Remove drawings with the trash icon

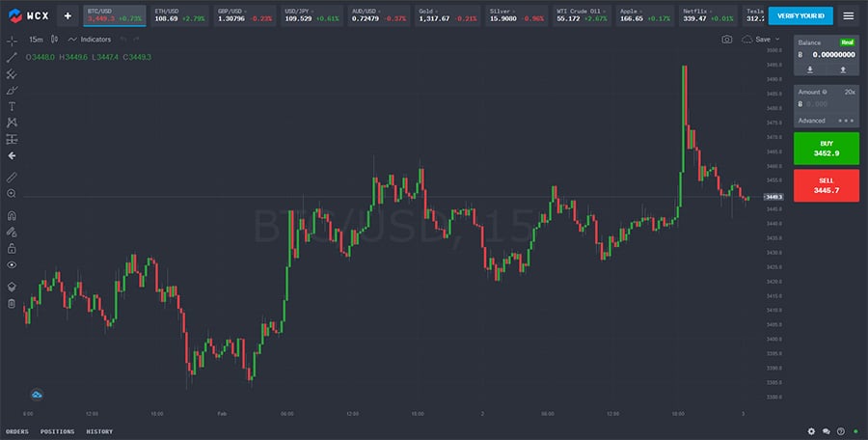click(12, 303)
